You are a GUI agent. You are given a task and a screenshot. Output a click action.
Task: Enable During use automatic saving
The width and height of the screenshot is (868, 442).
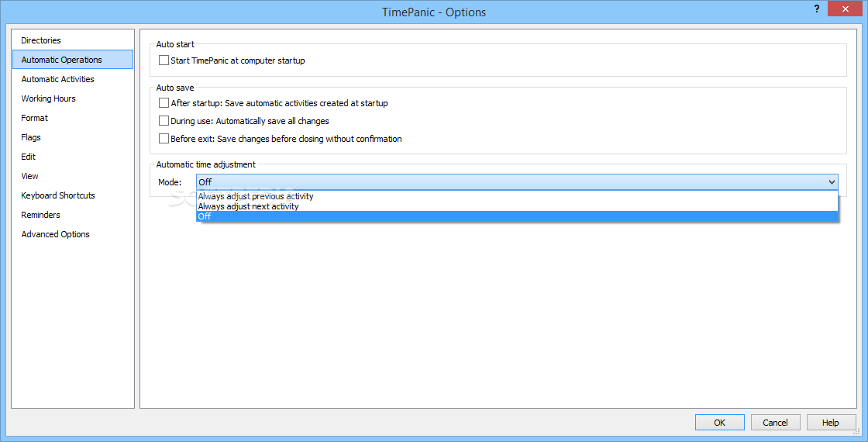tap(164, 121)
